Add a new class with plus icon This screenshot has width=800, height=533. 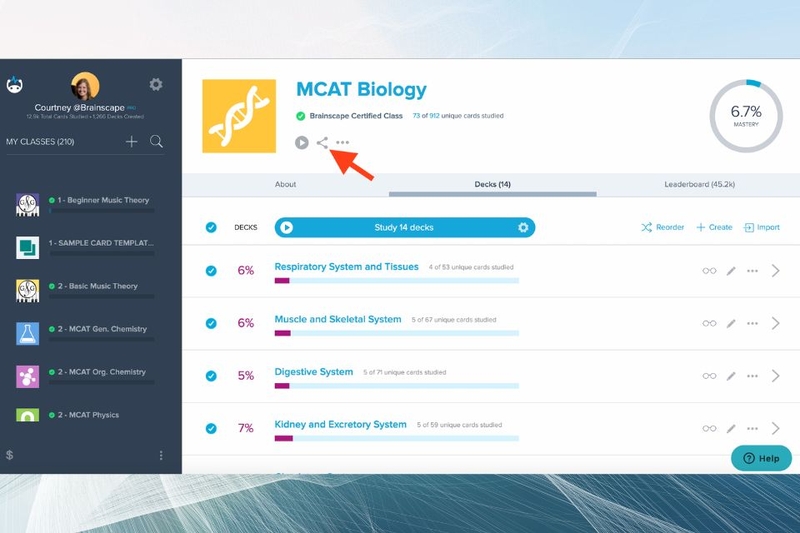coord(132,141)
